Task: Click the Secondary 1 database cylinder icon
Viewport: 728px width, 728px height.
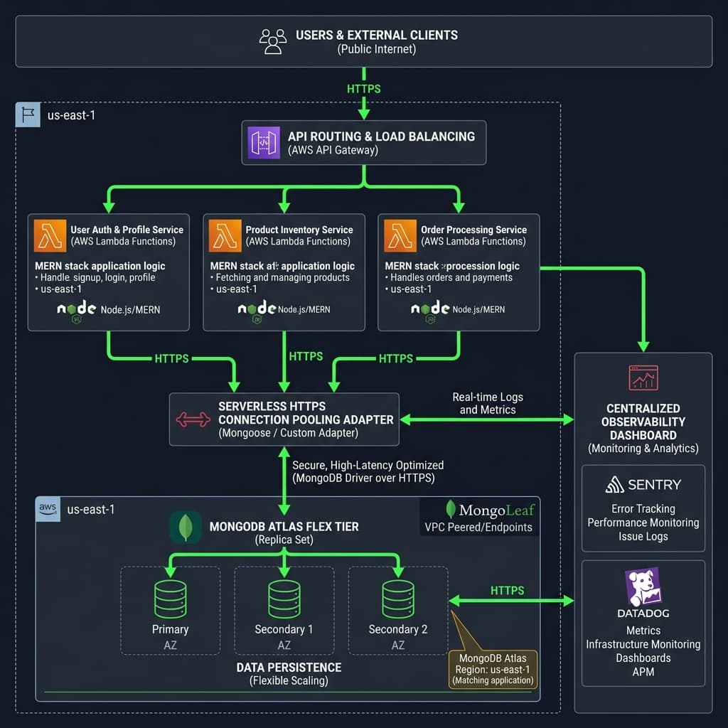Action: click(284, 599)
